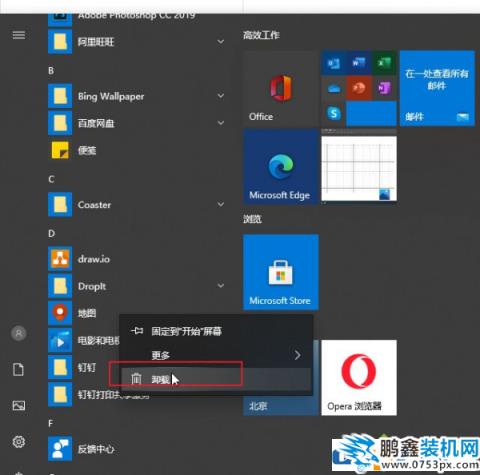Open the DropIt folder icon
The width and height of the screenshot is (480, 475).
click(x=60, y=286)
